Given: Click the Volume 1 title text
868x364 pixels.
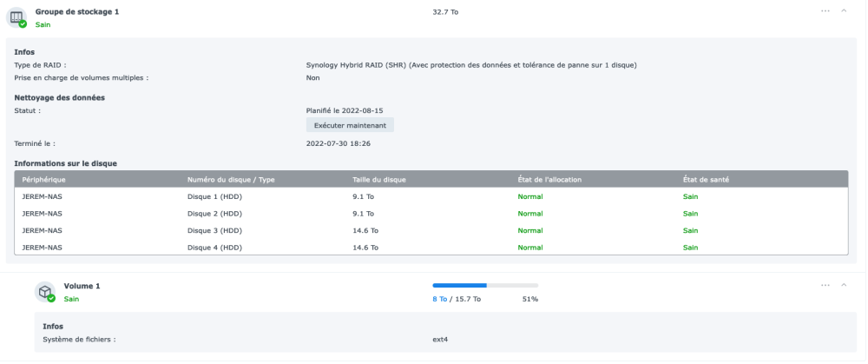Looking at the screenshot, I should pos(82,286).
